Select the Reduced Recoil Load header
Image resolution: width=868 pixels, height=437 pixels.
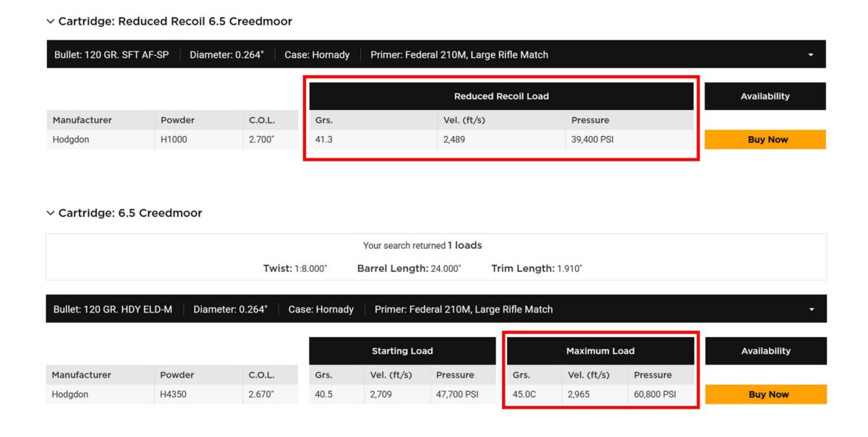pos(501,96)
